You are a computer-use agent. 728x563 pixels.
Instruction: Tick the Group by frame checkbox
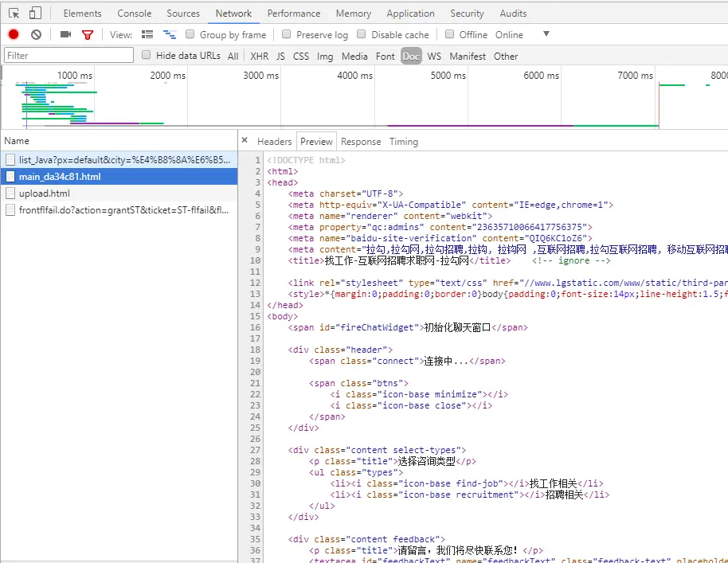[x=190, y=34]
